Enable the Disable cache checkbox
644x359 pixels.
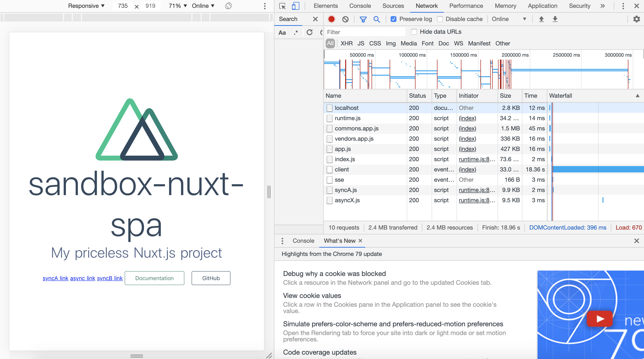pyautogui.click(x=440, y=19)
